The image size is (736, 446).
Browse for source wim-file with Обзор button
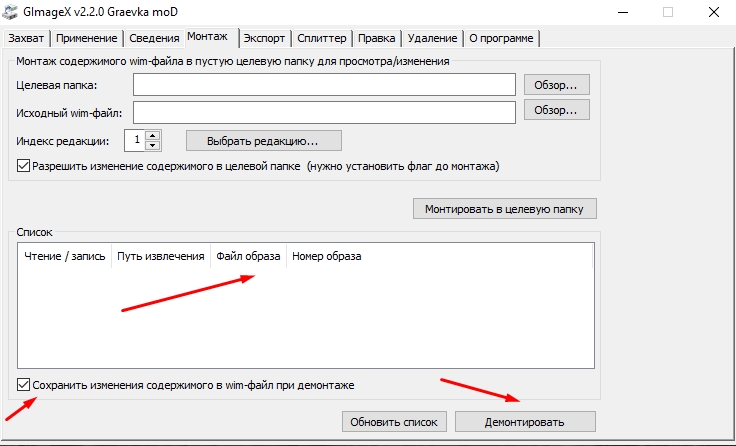(x=556, y=110)
